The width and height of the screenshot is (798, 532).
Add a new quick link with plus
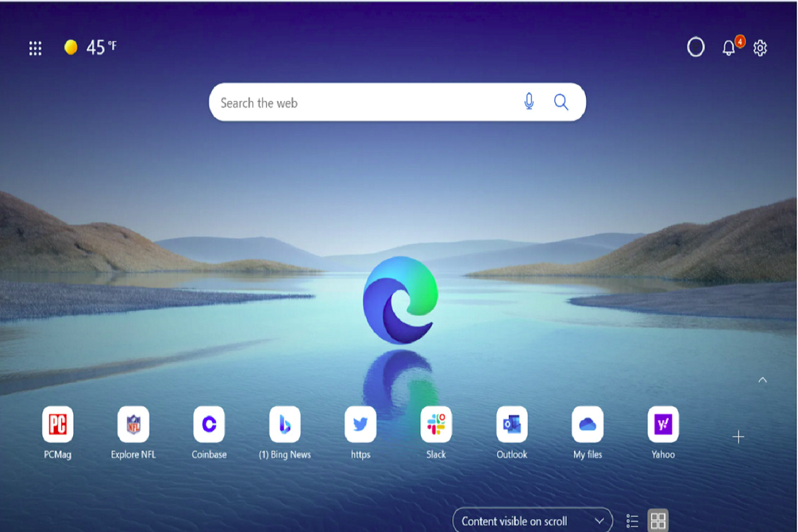point(738,437)
